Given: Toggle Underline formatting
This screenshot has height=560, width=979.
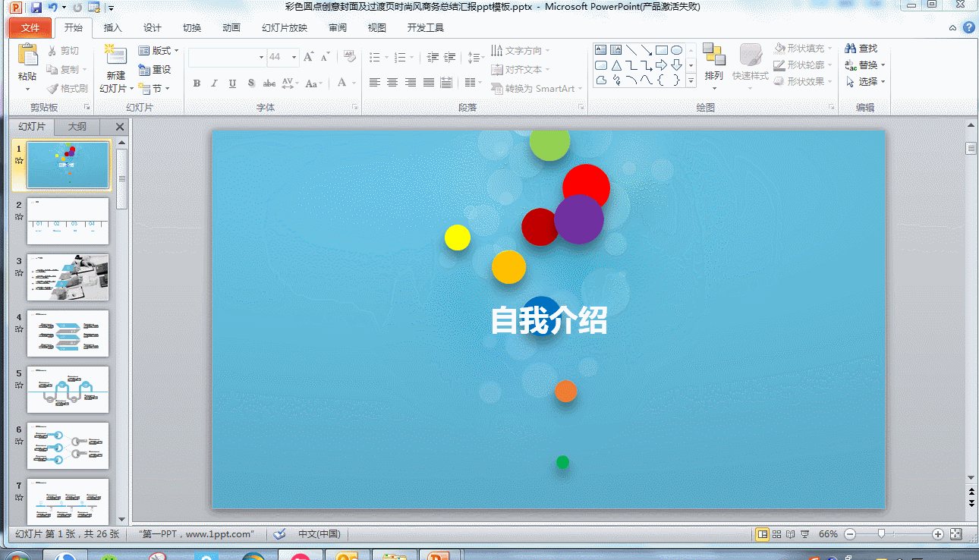Looking at the screenshot, I should (x=232, y=83).
